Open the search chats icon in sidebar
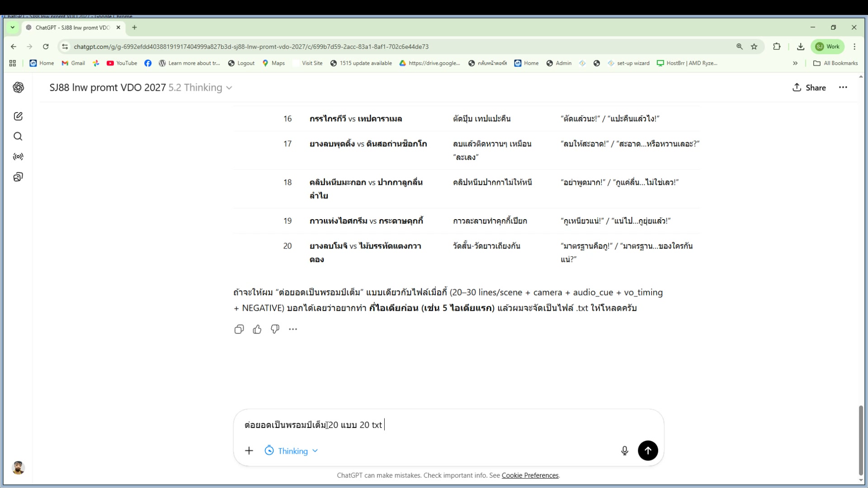868x488 pixels. (18, 136)
